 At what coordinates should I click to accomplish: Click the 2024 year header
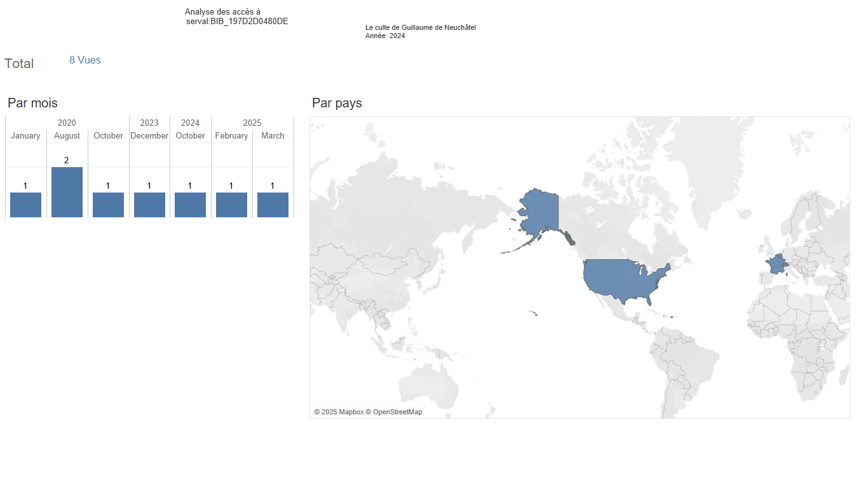[x=190, y=123]
